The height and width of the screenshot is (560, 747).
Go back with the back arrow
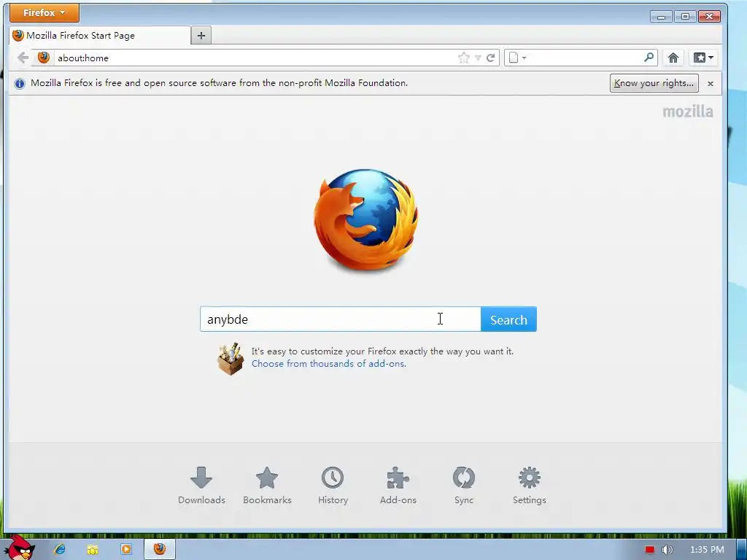point(23,58)
